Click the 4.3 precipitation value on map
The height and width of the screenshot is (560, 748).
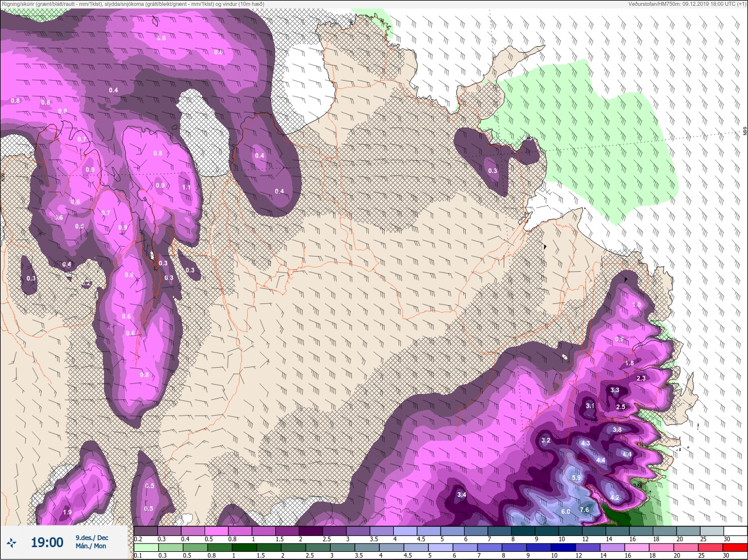coord(586,443)
